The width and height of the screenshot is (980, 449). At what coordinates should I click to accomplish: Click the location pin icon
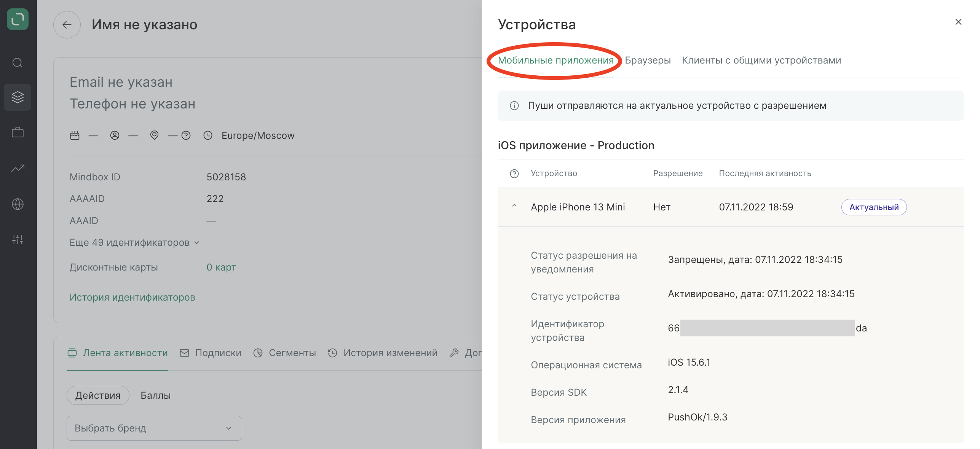click(154, 135)
